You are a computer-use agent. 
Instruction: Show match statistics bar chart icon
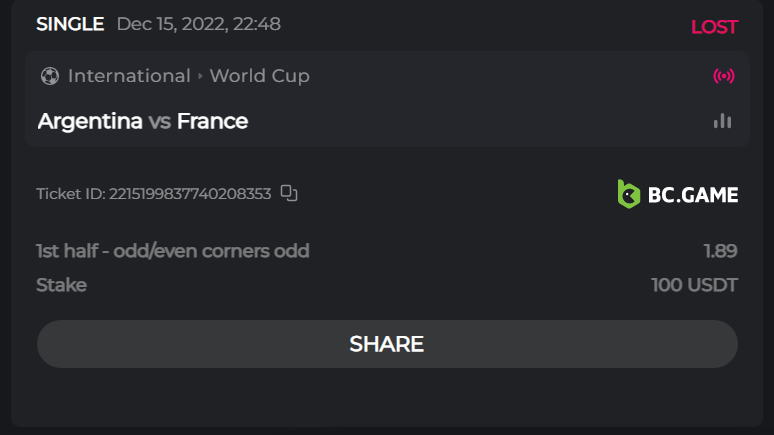(723, 121)
